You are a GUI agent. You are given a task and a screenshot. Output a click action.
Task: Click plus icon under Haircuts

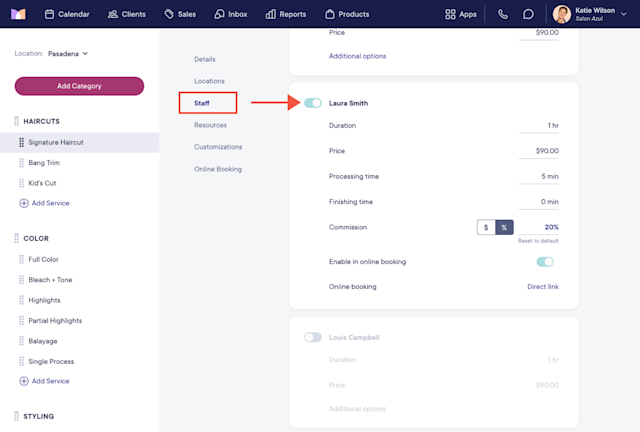[24, 203]
